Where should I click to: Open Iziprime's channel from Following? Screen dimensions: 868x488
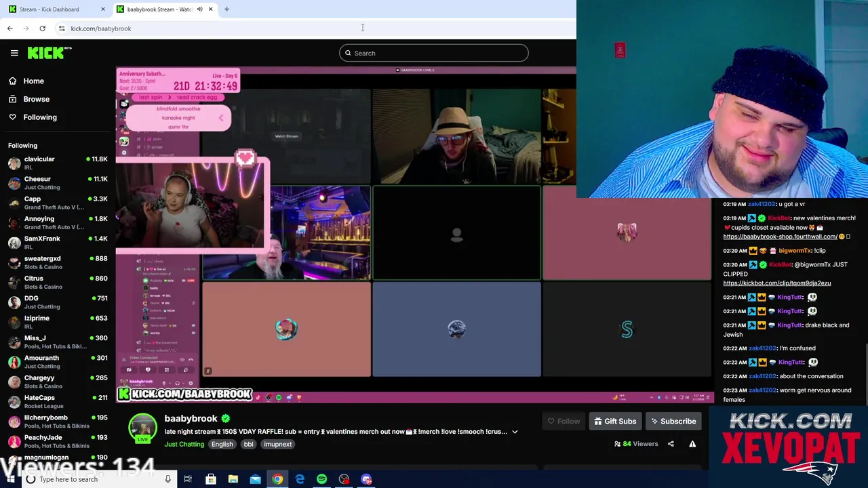pyautogui.click(x=58, y=322)
